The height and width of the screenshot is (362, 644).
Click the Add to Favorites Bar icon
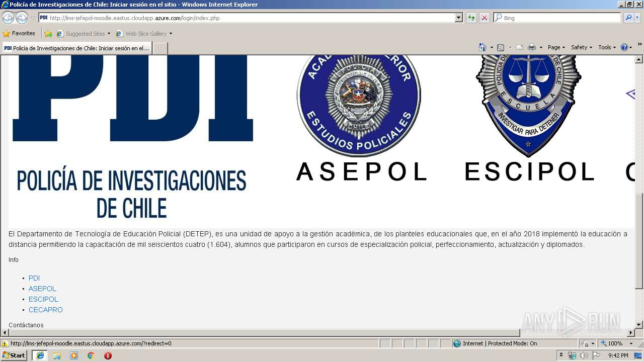click(x=48, y=34)
